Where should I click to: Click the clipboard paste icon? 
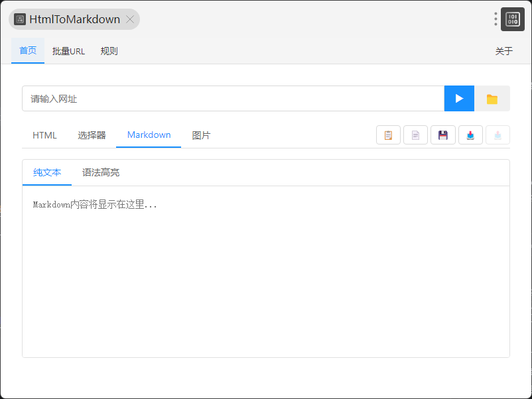coord(388,135)
